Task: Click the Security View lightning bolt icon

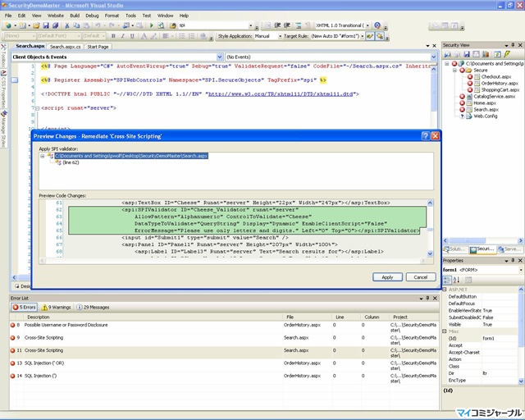Action: tap(507, 54)
